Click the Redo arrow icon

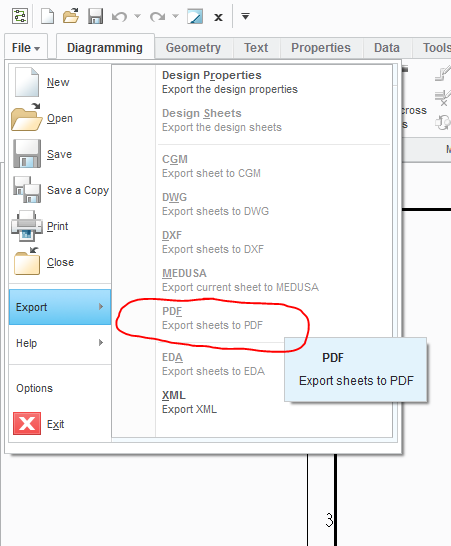(157, 16)
